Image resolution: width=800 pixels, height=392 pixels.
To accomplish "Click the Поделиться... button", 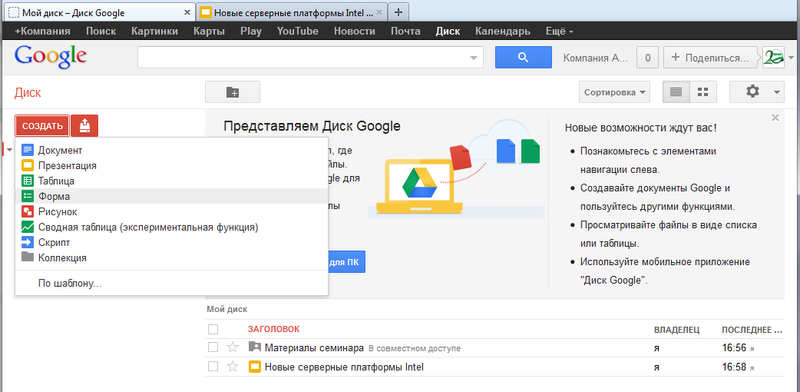I will [712, 58].
